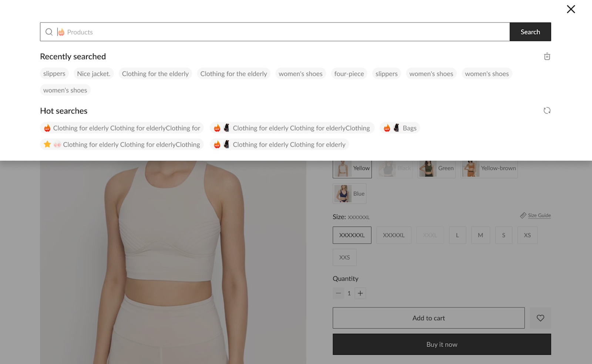The width and height of the screenshot is (592, 364).
Task: Click Buy it now
Action: (441, 344)
